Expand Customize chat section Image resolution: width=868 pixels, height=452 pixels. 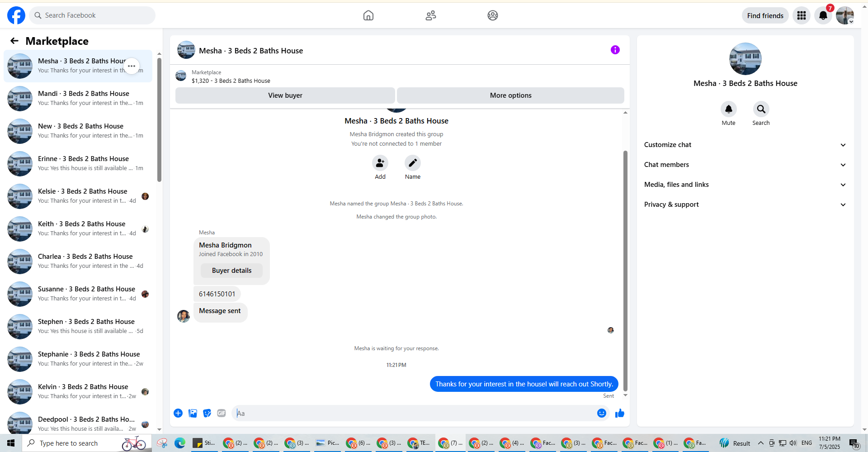pyautogui.click(x=745, y=145)
